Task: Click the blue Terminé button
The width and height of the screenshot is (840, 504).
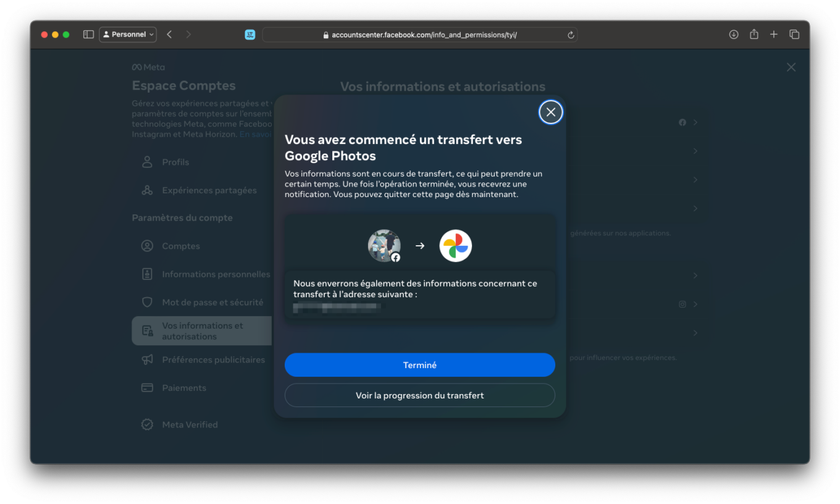Action: coord(420,365)
